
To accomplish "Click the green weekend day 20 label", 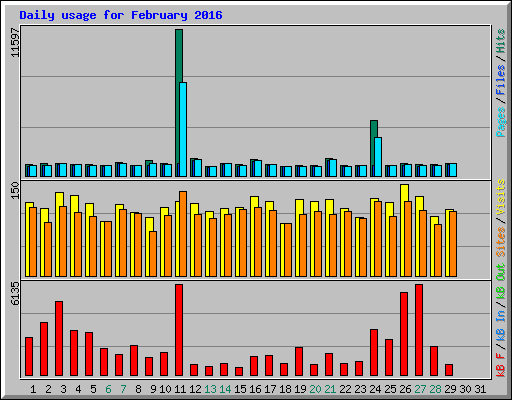I will (x=315, y=389).
